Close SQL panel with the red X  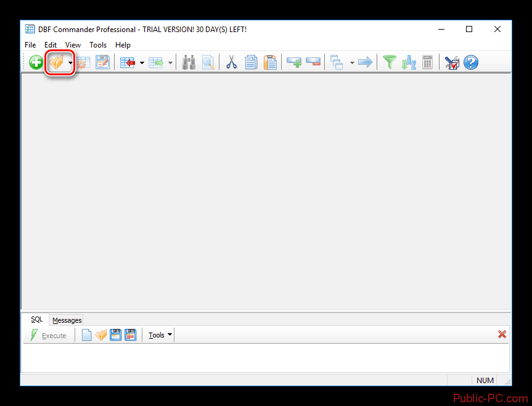pyautogui.click(x=502, y=334)
